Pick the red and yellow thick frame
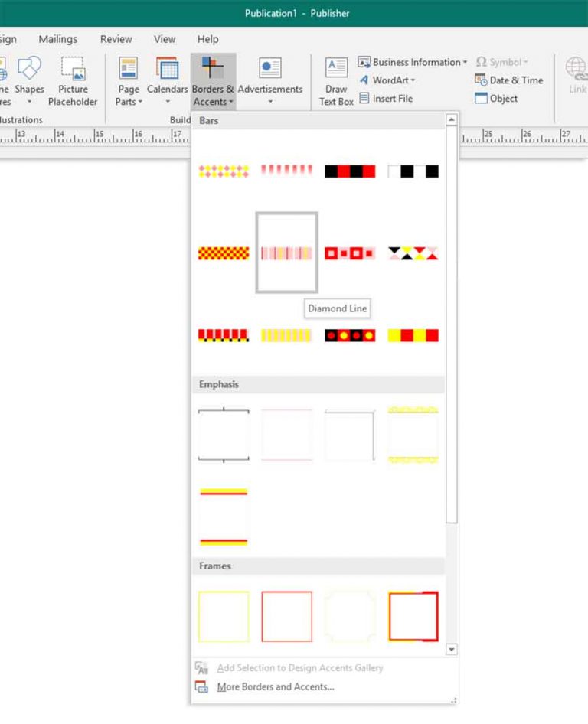The width and height of the screenshot is (588, 724). pyautogui.click(x=413, y=616)
